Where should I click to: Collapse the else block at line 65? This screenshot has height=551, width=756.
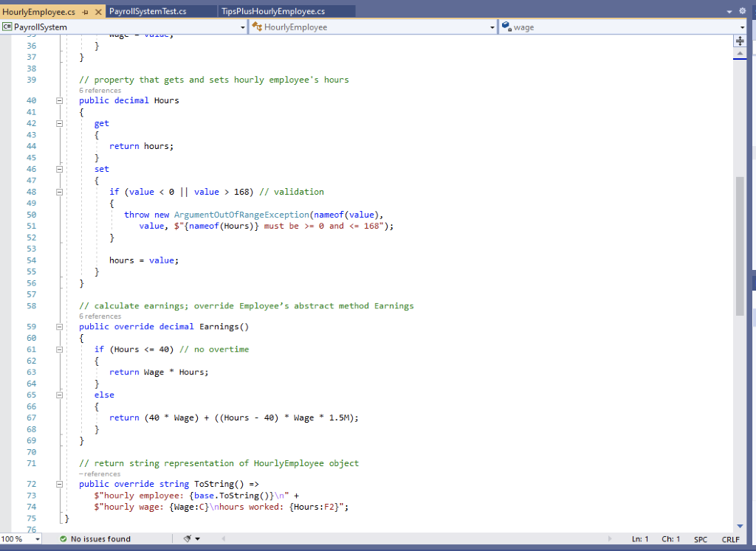[x=59, y=395]
